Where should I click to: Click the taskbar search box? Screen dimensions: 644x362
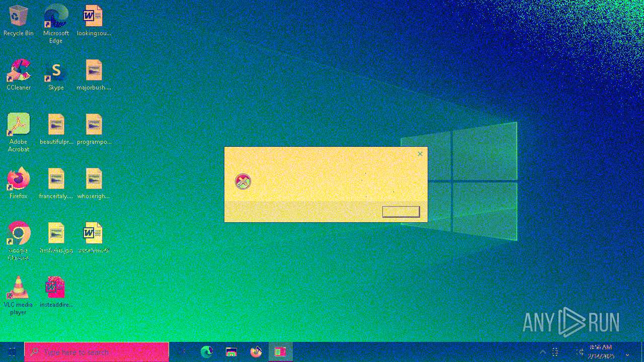[x=97, y=352]
